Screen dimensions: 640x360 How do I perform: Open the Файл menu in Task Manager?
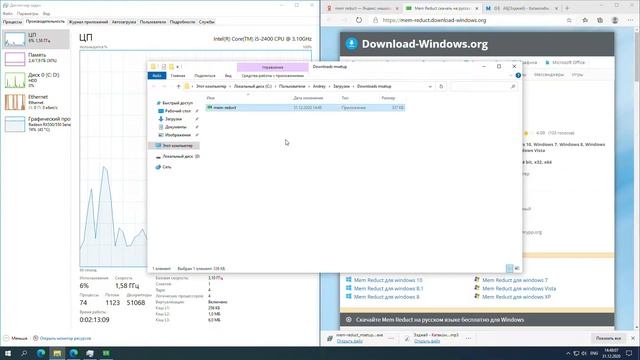coord(7,13)
